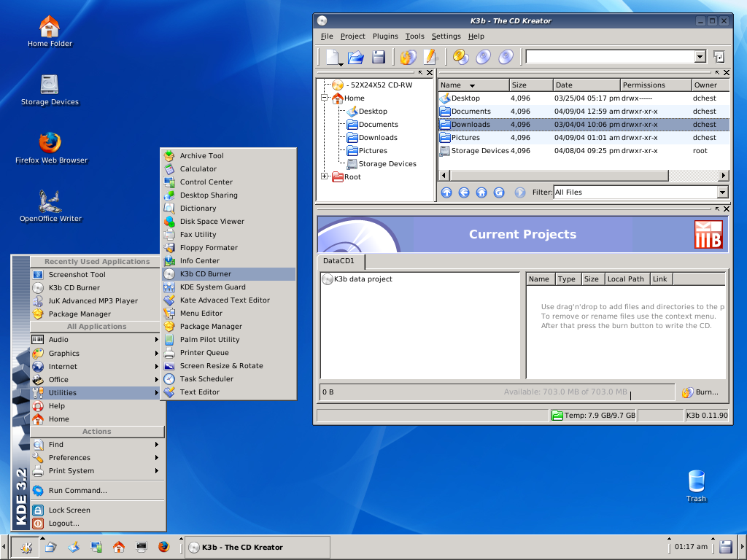747x560 pixels.
Task: Click the Documents row in file list
Action: coord(584,112)
